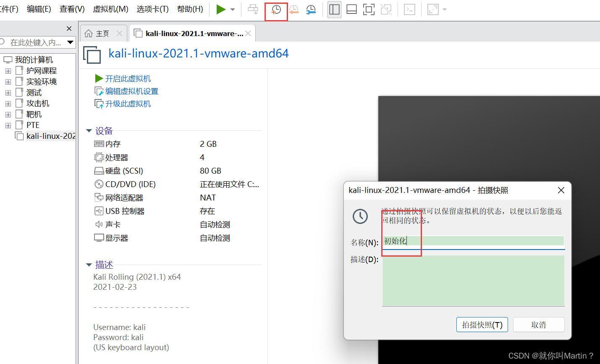Select 我的计算机 in the library tree
This screenshot has height=364, width=600.
click(34, 60)
